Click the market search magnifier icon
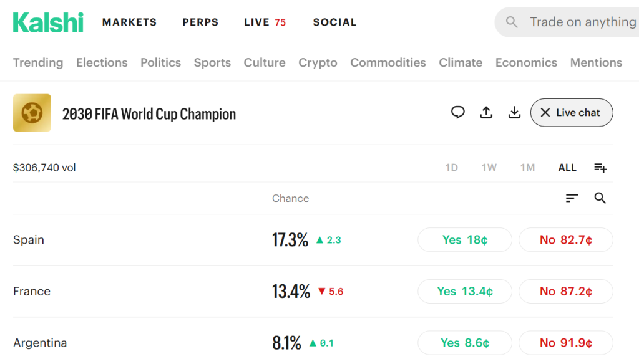Viewport: 639px width, 364px height. (600, 198)
